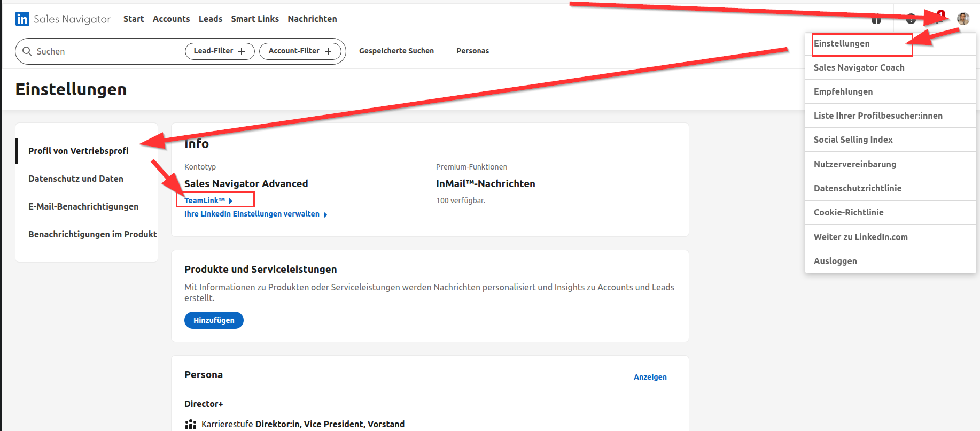980x431 pixels.
Task: Click the Karrierestufe people icon
Action: 190,424
